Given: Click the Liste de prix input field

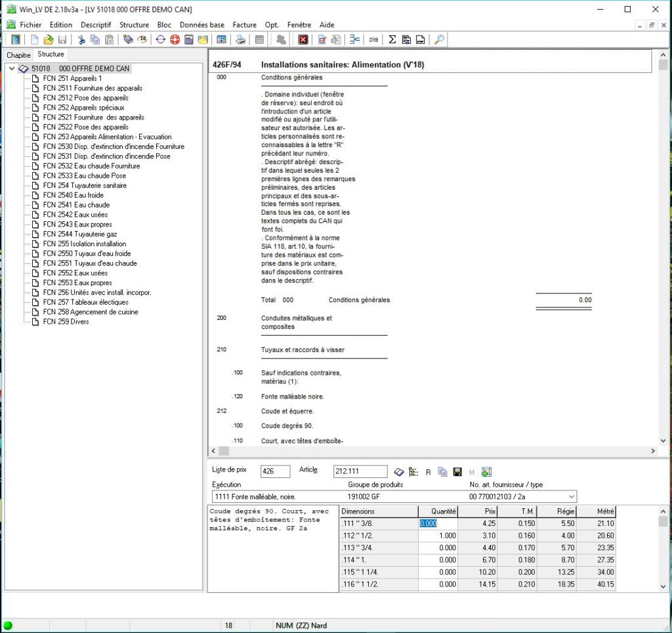Looking at the screenshot, I should click(x=275, y=471).
